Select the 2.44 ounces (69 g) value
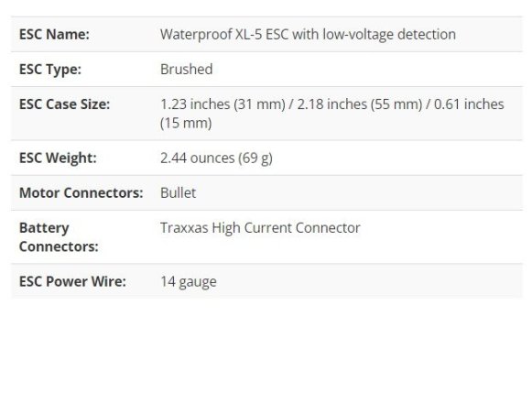The image size is (532, 404). [x=216, y=158]
